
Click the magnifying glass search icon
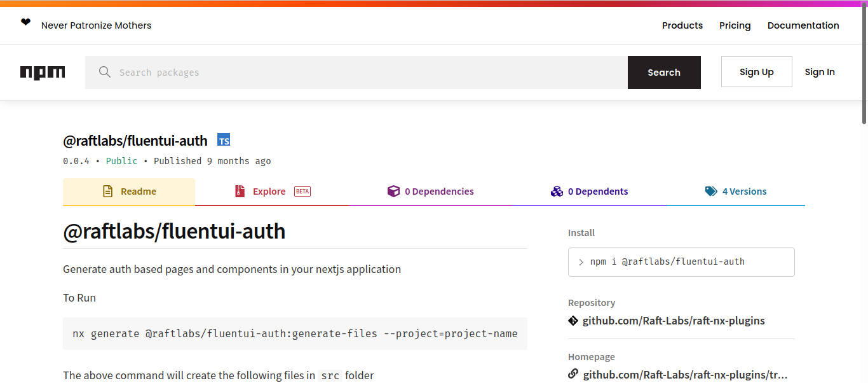tap(105, 72)
